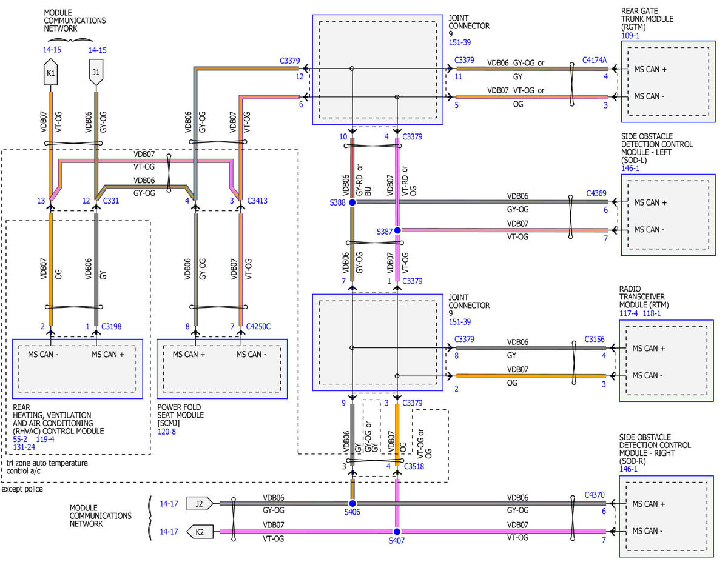Select the S406 splice point dot
This screenshot has height=562, width=728.
tap(352, 503)
